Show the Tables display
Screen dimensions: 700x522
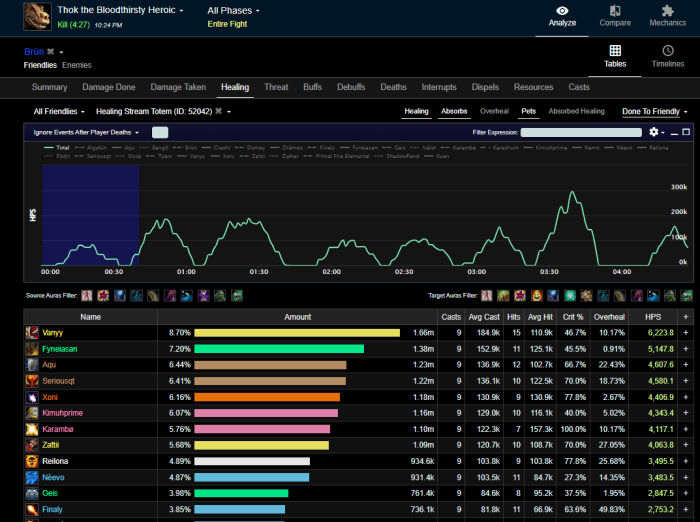[x=615, y=56]
